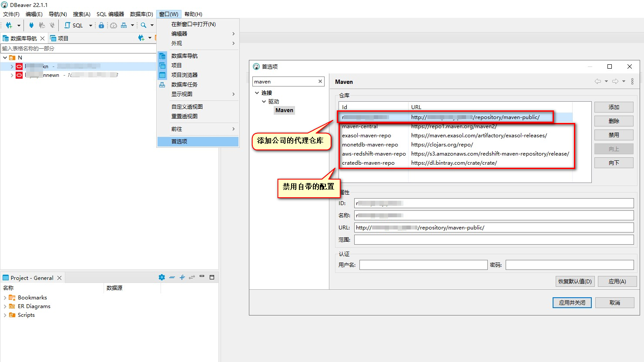Open the 搜索(A) menu
Viewport: 644px width, 362px height.
[x=81, y=14]
